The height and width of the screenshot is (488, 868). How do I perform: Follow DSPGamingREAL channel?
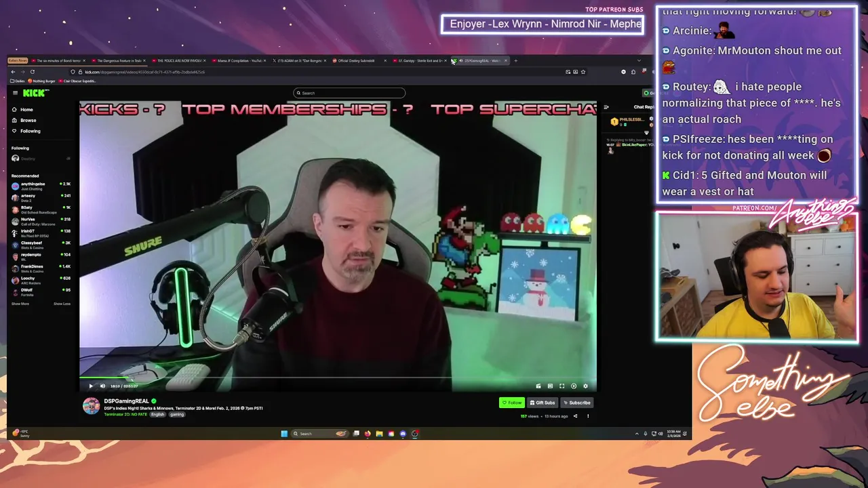(512, 403)
